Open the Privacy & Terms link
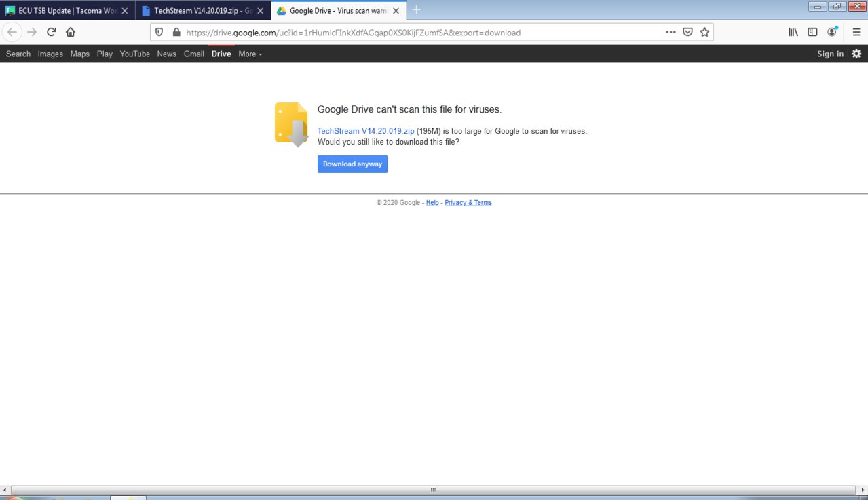The width and height of the screenshot is (868, 500). (468, 203)
